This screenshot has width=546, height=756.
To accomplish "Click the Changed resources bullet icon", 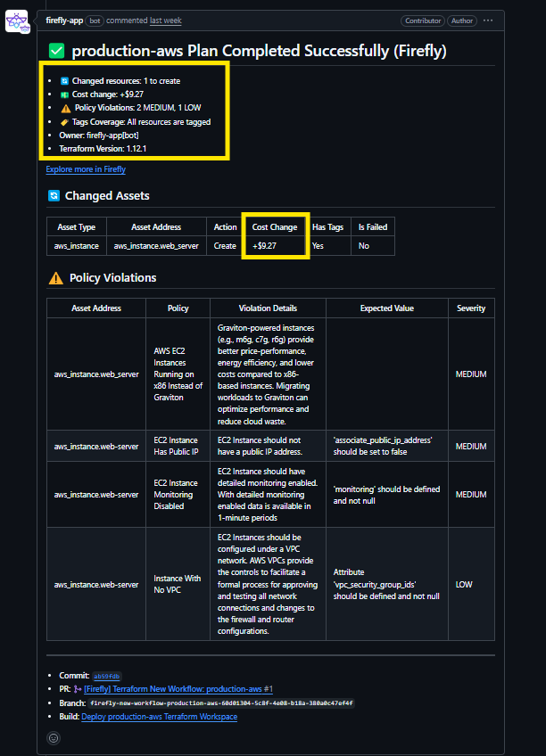I will [64, 81].
